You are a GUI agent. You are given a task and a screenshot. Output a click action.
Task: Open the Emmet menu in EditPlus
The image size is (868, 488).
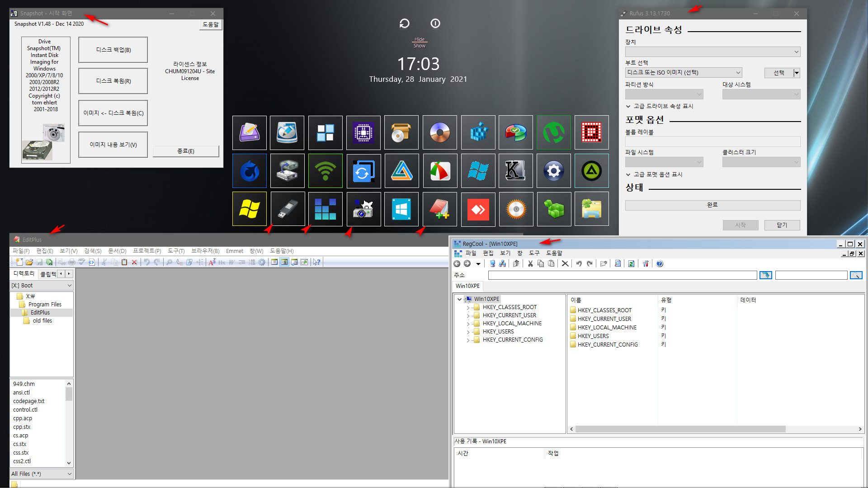coord(235,251)
